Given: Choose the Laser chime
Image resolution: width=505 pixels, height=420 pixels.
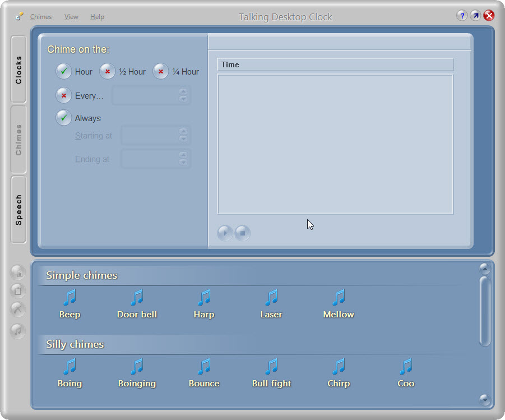Looking at the screenshot, I should pos(271,303).
